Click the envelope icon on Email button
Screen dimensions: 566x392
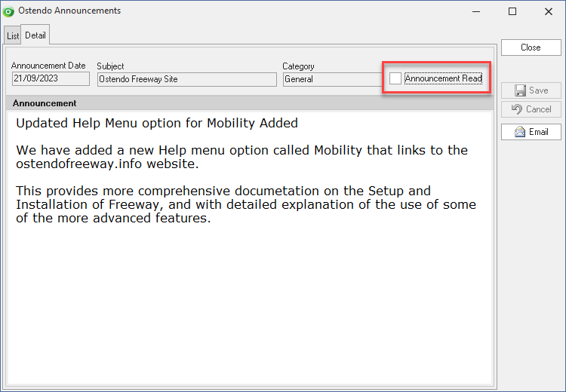[520, 132]
